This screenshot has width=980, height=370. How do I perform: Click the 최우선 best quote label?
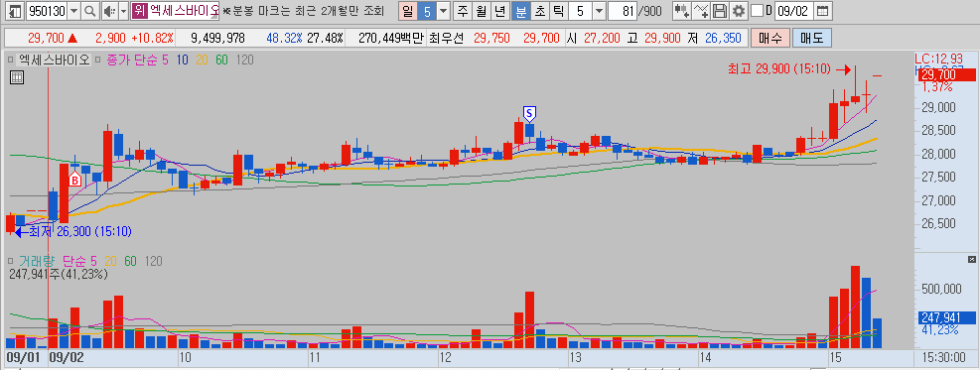[x=446, y=38]
